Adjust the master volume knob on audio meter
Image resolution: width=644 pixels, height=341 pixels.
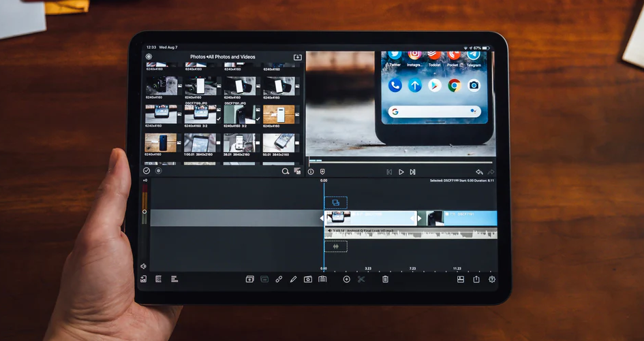coord(144,212)
